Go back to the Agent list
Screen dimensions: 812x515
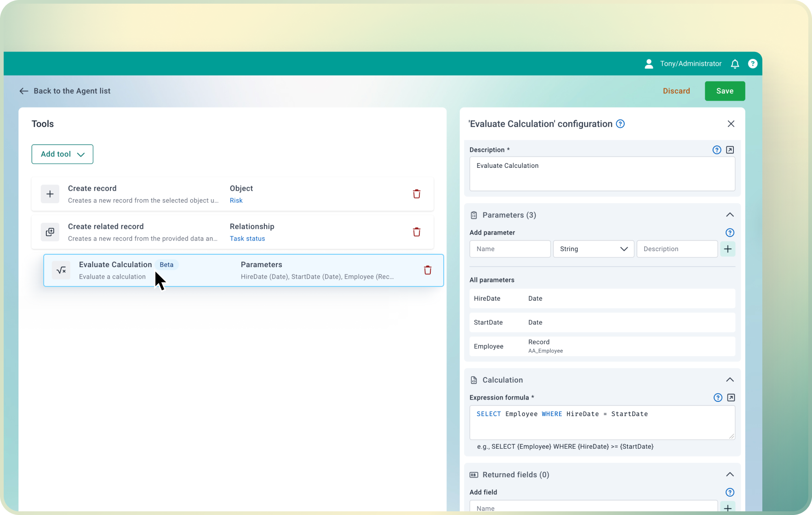[65, 91]
